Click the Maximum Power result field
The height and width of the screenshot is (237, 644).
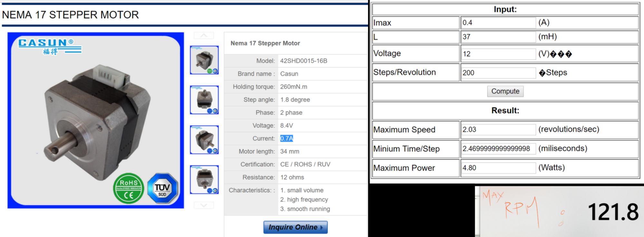tap(498, 168)
